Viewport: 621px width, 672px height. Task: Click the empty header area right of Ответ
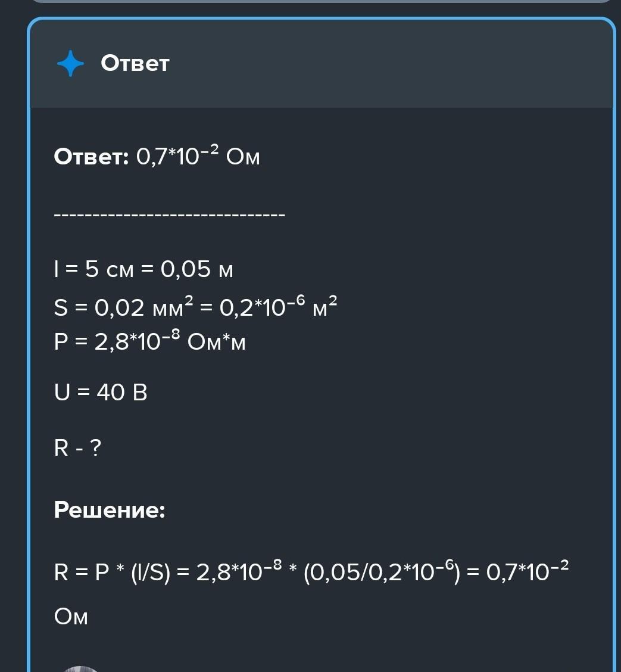[x=387, y=63]
